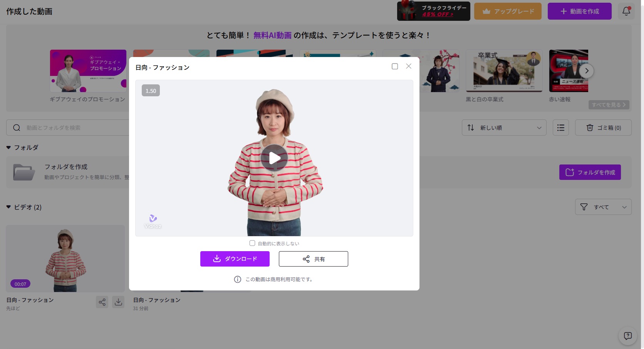
Task: Click the 共有 share button
Action: [x=313, y=259]
